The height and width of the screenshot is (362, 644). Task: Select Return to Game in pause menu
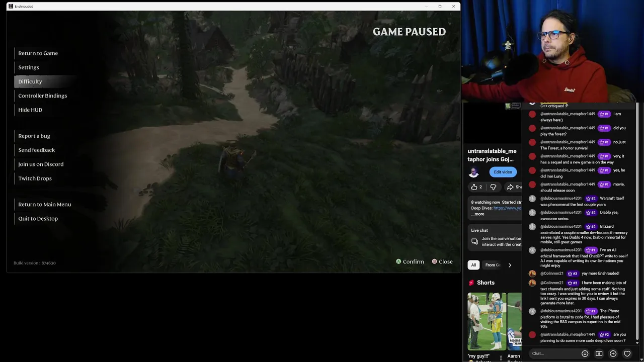click(x=38, y=53)
